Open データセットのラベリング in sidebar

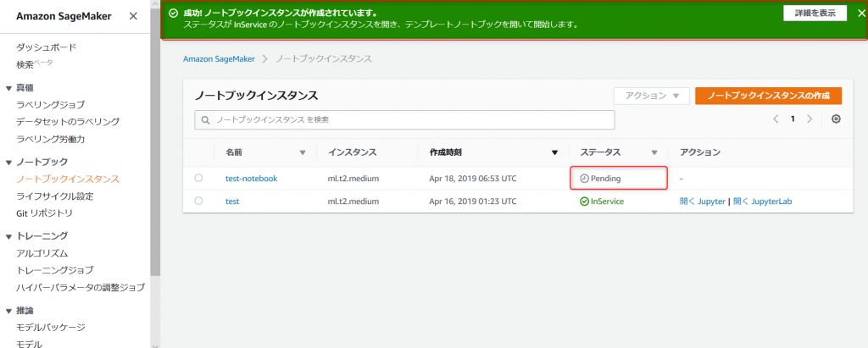[68, 122]
